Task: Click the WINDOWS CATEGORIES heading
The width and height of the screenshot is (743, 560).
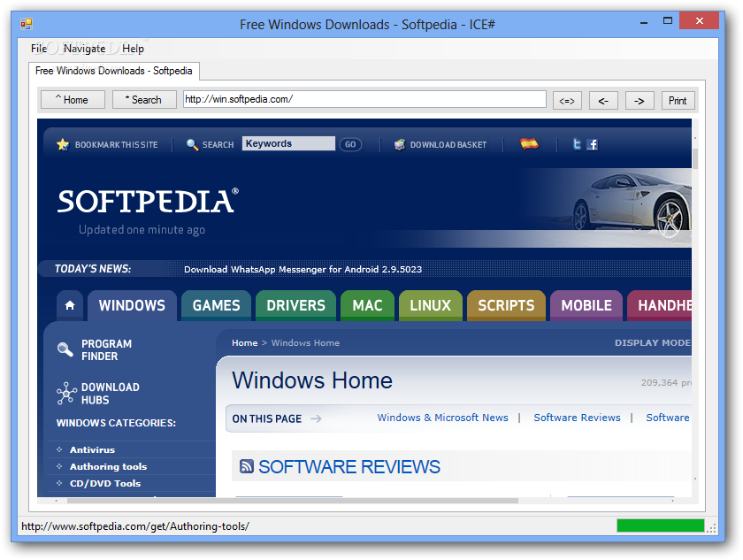Action: [116, 423]
